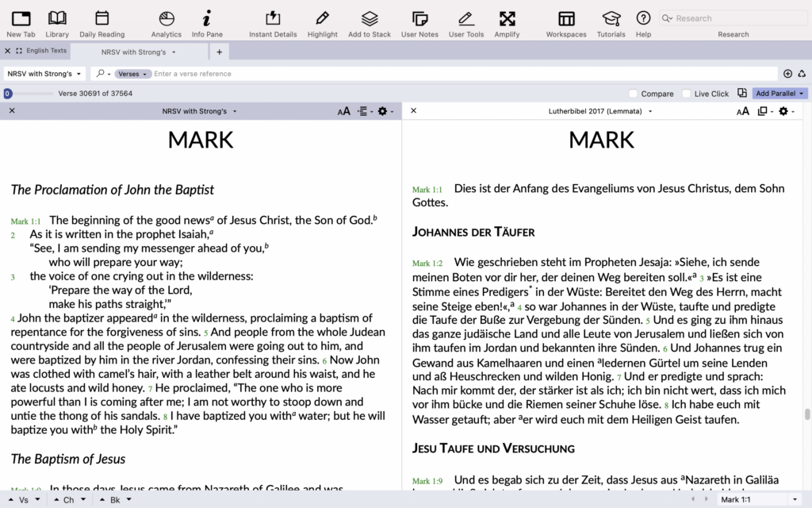Add a new tab with the plus button
The width and height of the screenshot is (812, 508).
click(220, 52)
